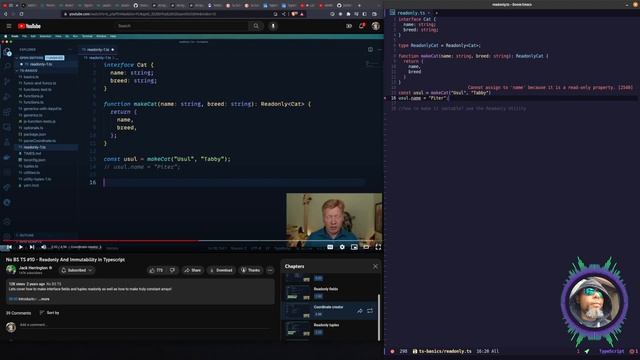Viewport: 640px width, 360px height.
Task: Open the three-dot more actions menu
Action: [270, 270]
